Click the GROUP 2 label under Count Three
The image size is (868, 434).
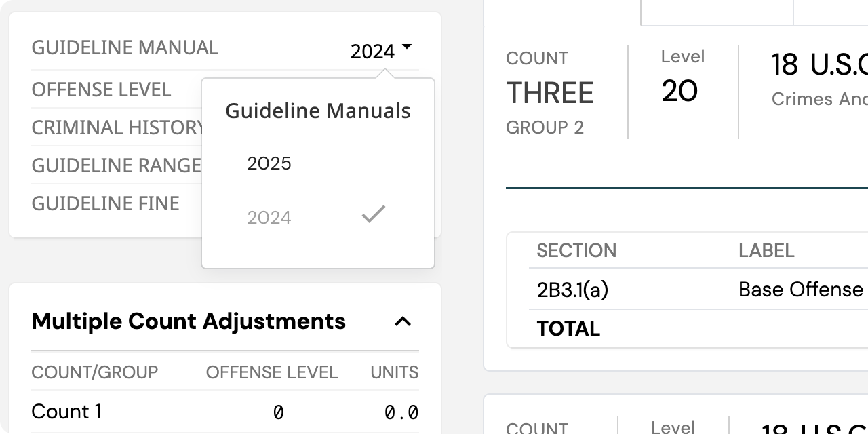click(545, 127)
